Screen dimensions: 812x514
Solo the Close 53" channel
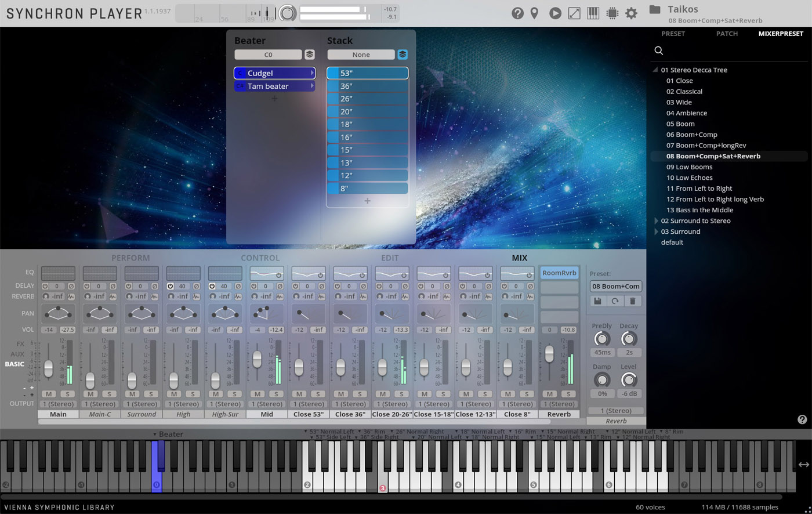pos(317,393)
